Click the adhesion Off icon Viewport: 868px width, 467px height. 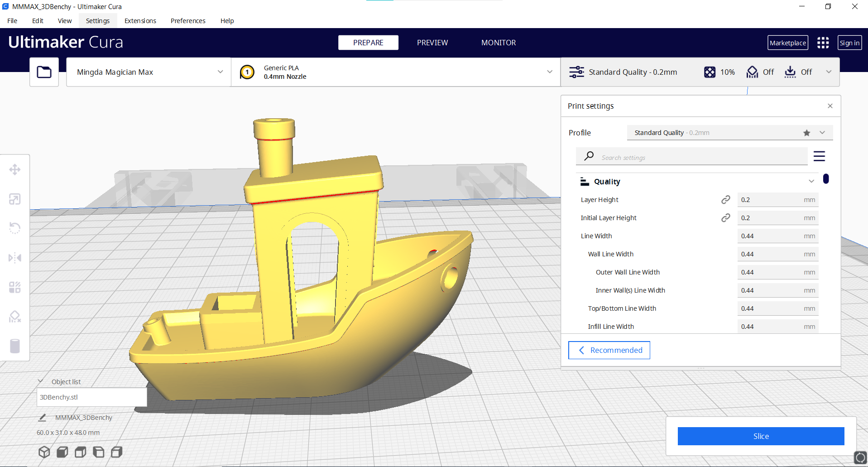click(790, 72)
